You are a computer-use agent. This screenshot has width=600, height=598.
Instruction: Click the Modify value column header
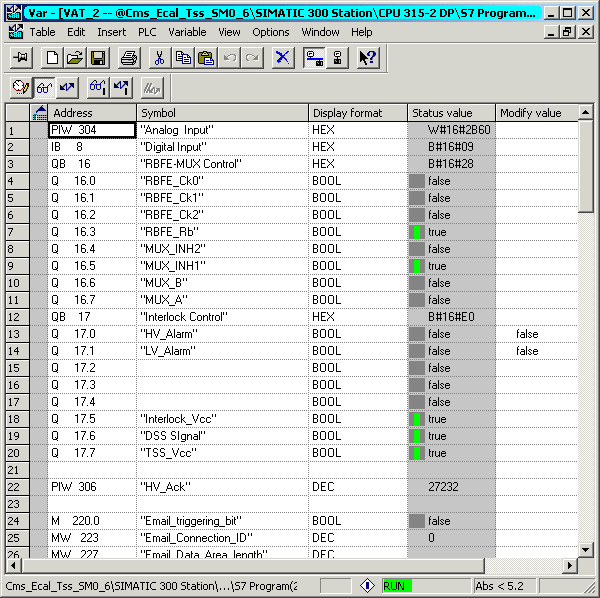coord(537,112)
